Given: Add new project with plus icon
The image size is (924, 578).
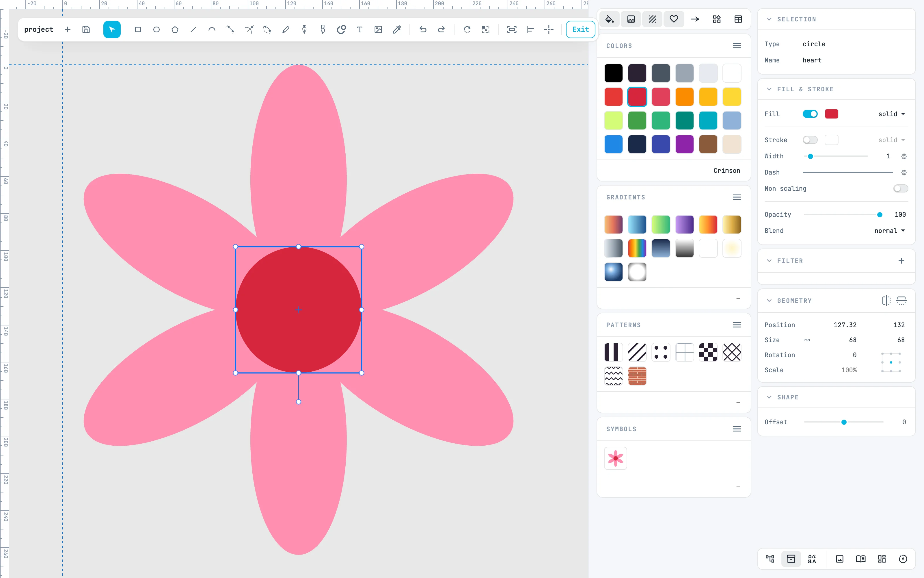Looking at the screenshot, I should tap(68, 29).
